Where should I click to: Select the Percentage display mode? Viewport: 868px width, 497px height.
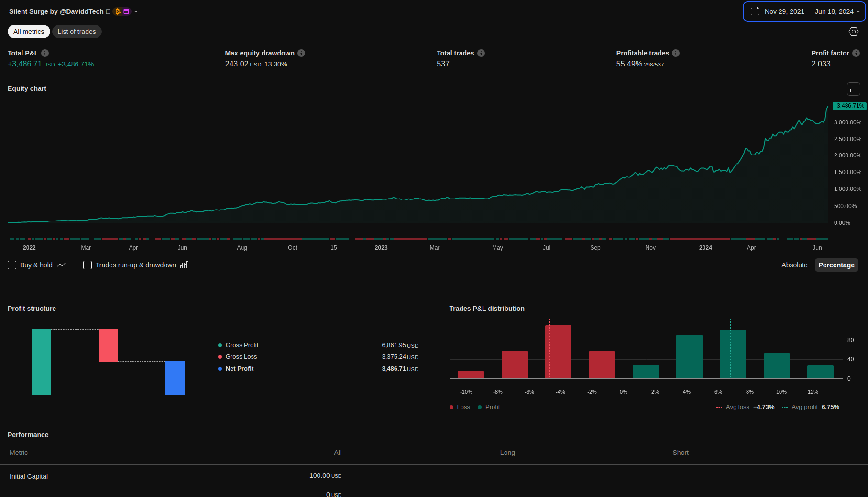tap(836, 265)
